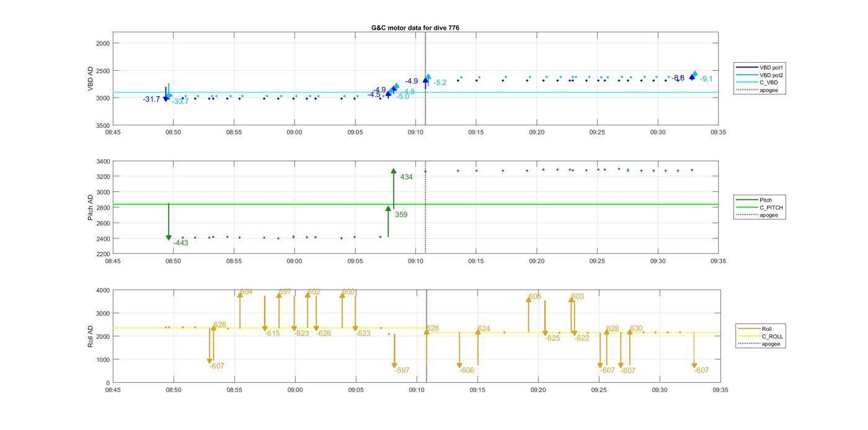Click the 'VBD AD' y-axis label

point(91,79)
